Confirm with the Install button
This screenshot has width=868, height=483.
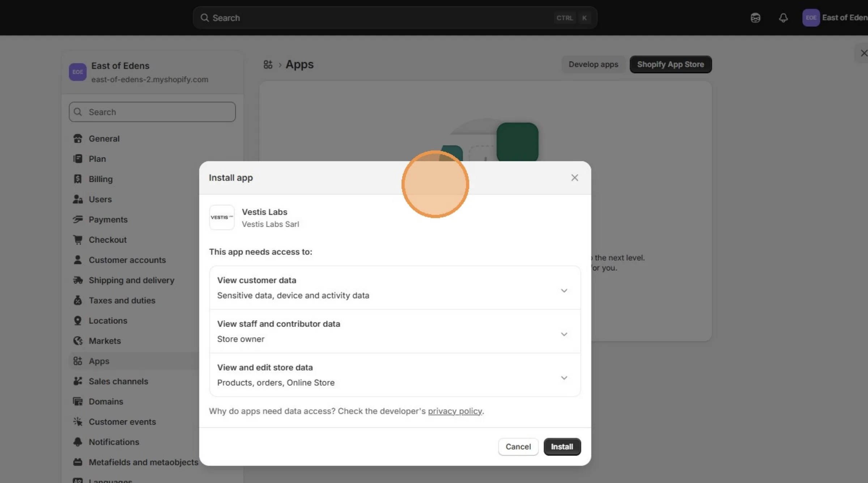click(562, 447)
